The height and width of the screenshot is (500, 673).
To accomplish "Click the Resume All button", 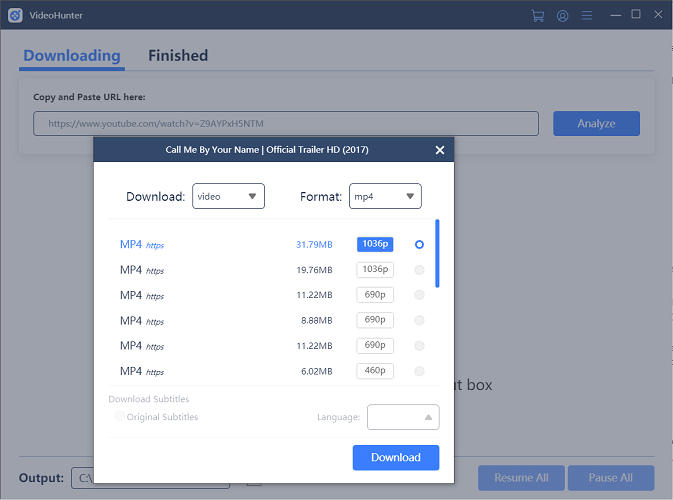I will click(521, 478).
